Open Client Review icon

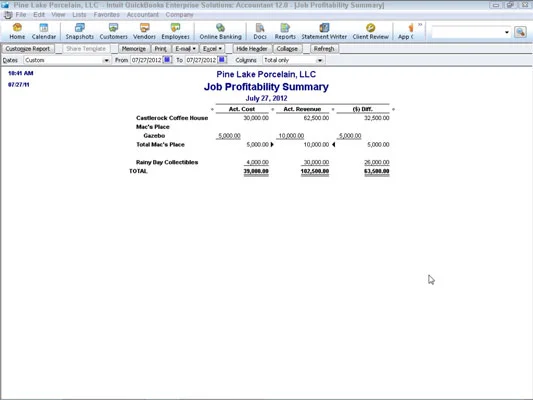[x=371, y=31]
